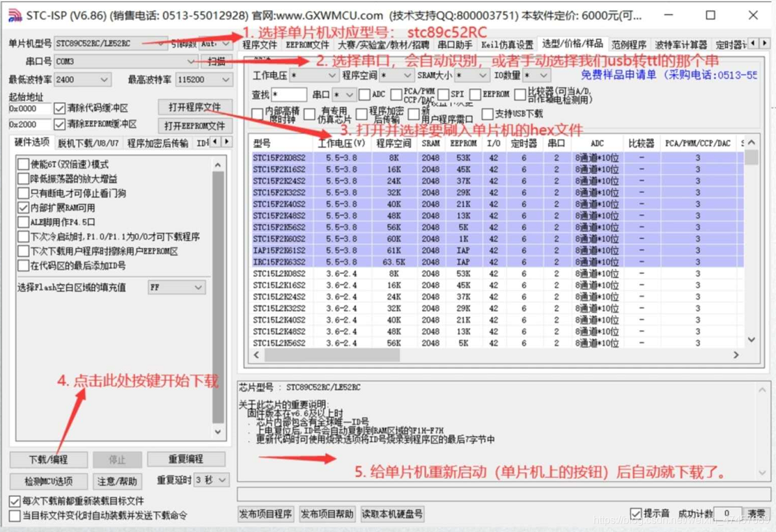Click the scan serial port button
This screenshot has height=532, width=776.
click(x=216, y=61)
